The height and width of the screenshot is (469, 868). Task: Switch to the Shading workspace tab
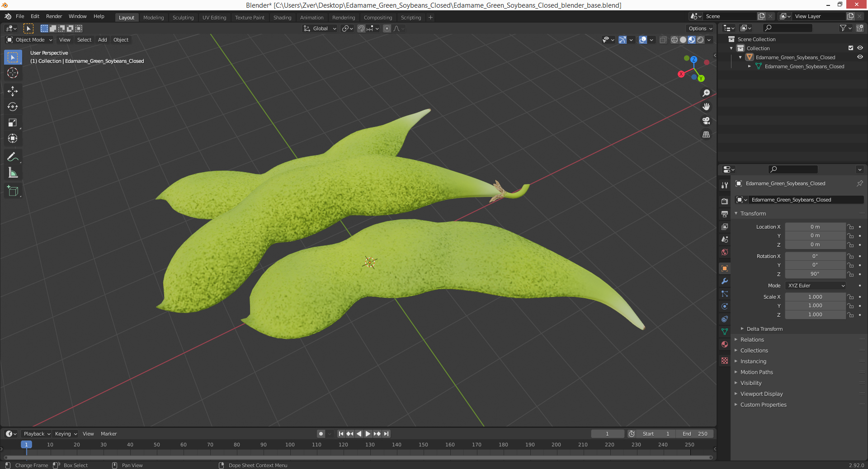[x=282, y=18]
